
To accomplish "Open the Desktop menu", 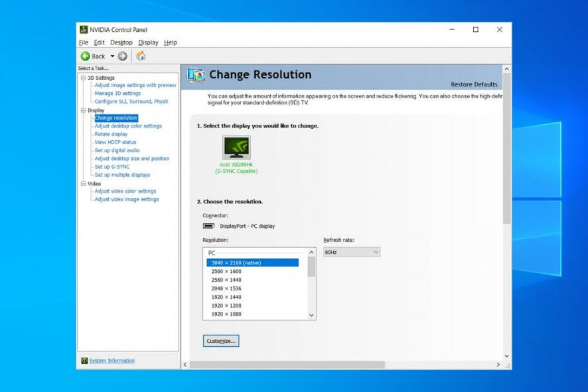I will click(121, 43).
